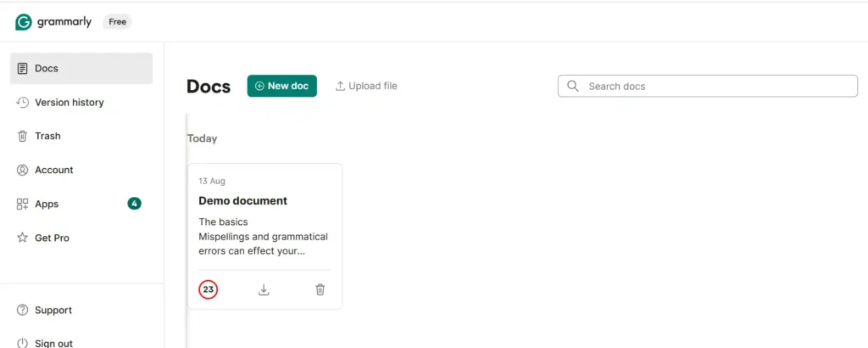Click the Free plan badge

point(117,22)
